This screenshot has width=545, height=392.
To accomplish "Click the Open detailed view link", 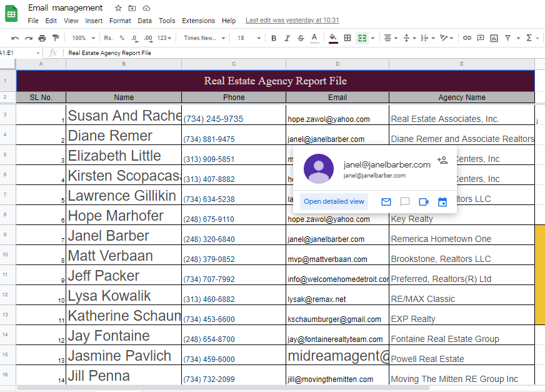I will 334,201.
